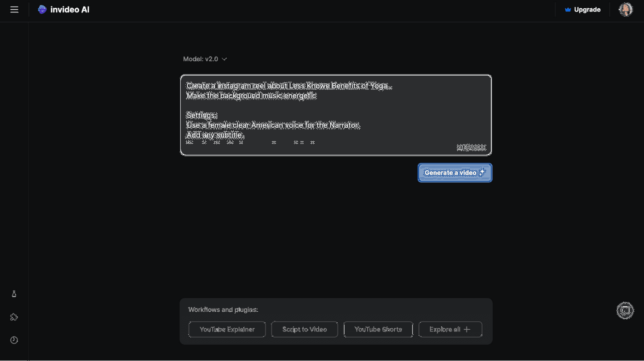Select the YouTube Explainer workflow
The image size is (644, 361).
click(x=227, y=329)
